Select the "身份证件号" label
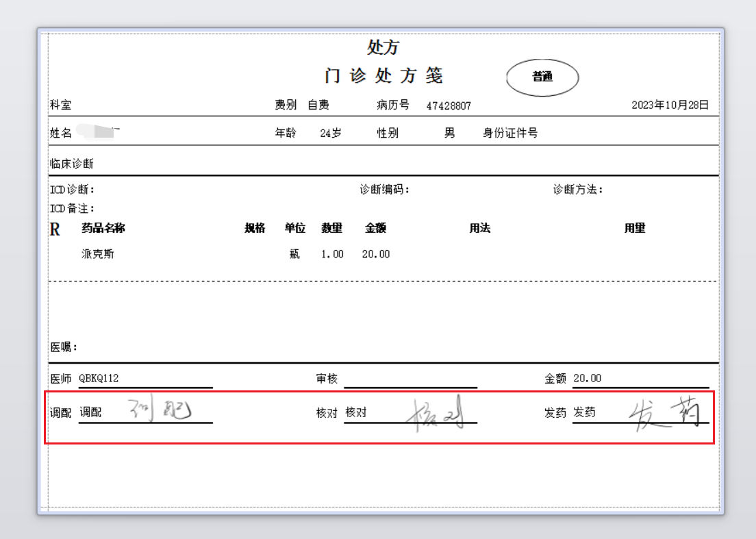756x539 pixels. pyautogui.click(x=510, y=133)
